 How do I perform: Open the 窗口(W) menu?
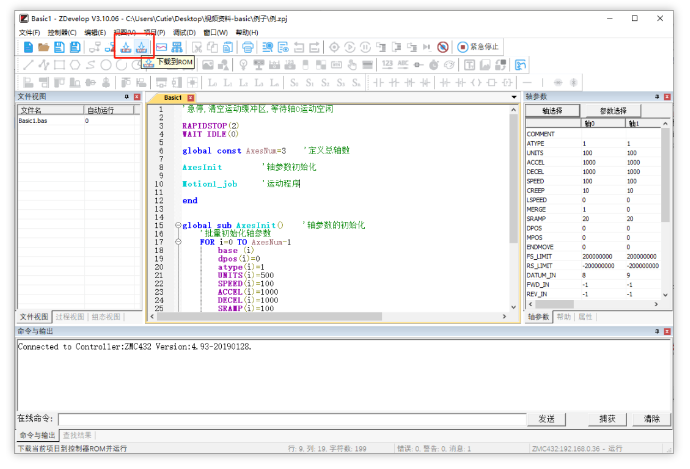click(216, 33)
